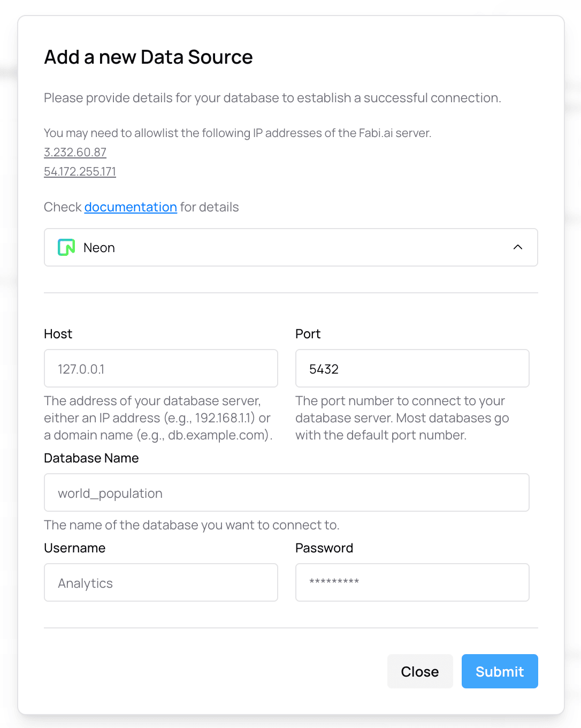
Task: Click the "Add a new Data Source" heading
Action: (x=148, y=57)
